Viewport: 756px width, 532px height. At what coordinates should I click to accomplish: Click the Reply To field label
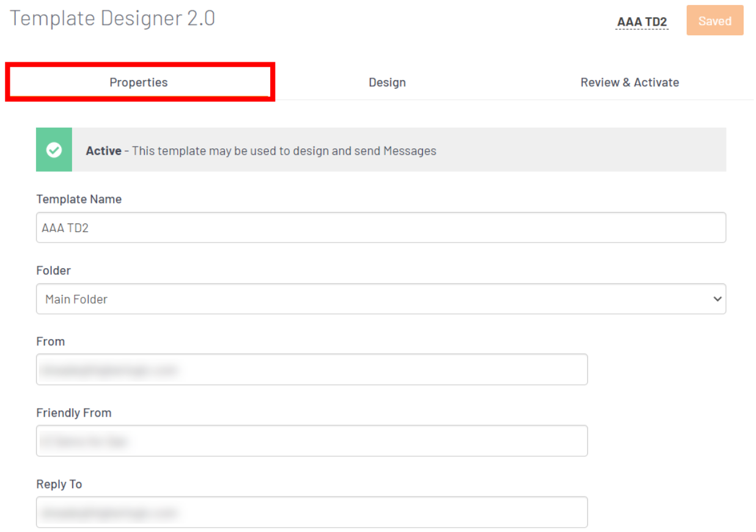click(59, 484)
